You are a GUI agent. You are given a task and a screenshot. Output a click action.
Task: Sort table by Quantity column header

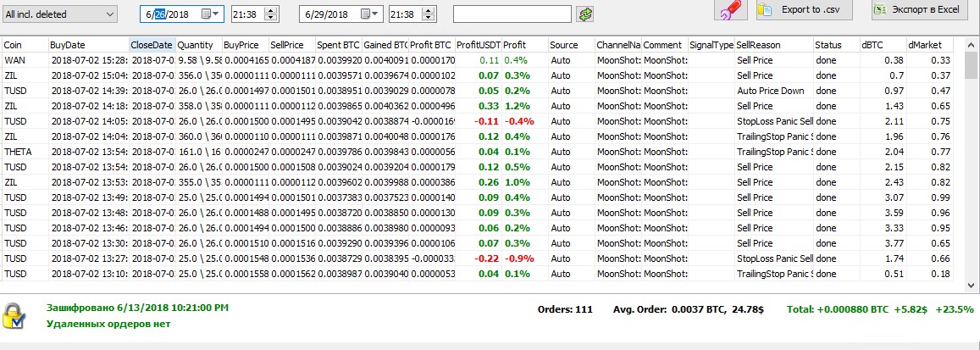[x=198, y=45]
